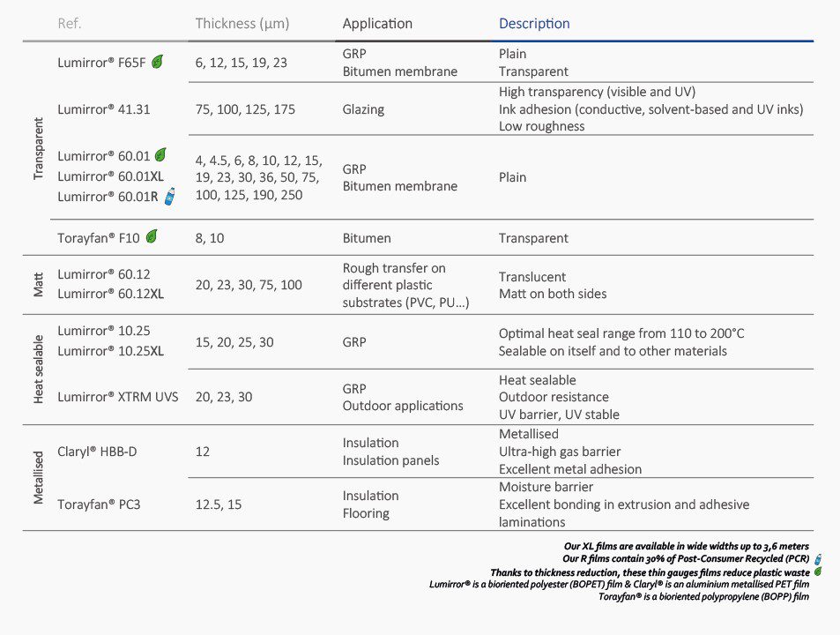Select the Description column header
The height and width of the screenshot is (635, 840).
[534, 24]
